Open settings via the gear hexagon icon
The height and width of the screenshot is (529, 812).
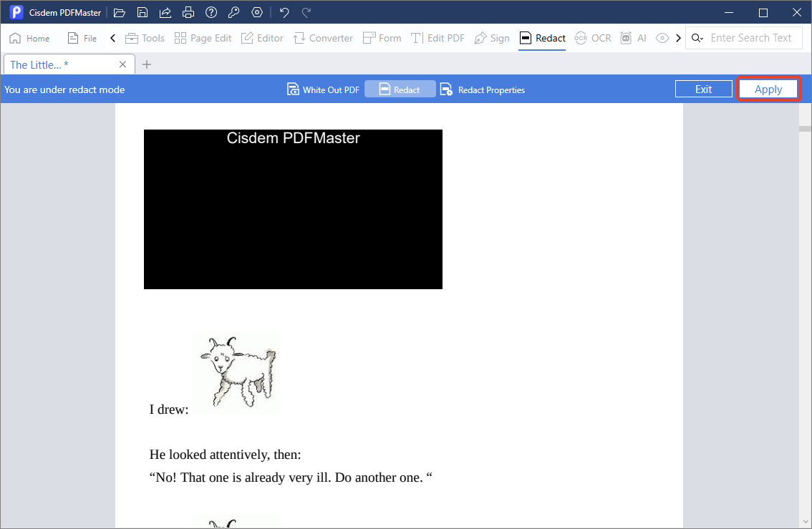pyautogui.click(x=257, y=12)
